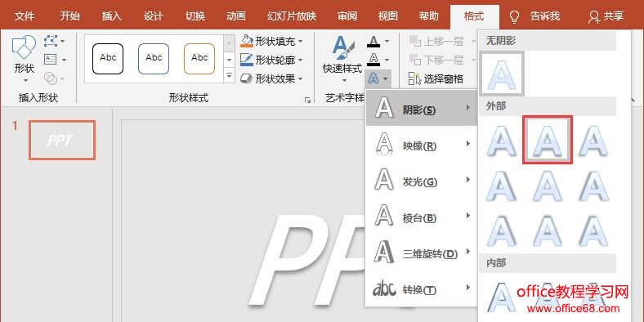Open the 选择窗格 selection pane
Screen dimensions: 644x322
tap(436, 78)
